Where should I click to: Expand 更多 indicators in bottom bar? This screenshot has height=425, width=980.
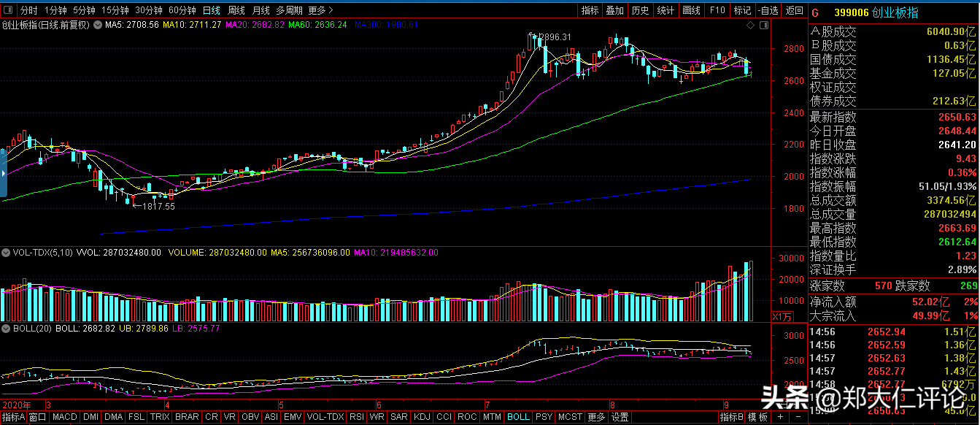point(596,417)
